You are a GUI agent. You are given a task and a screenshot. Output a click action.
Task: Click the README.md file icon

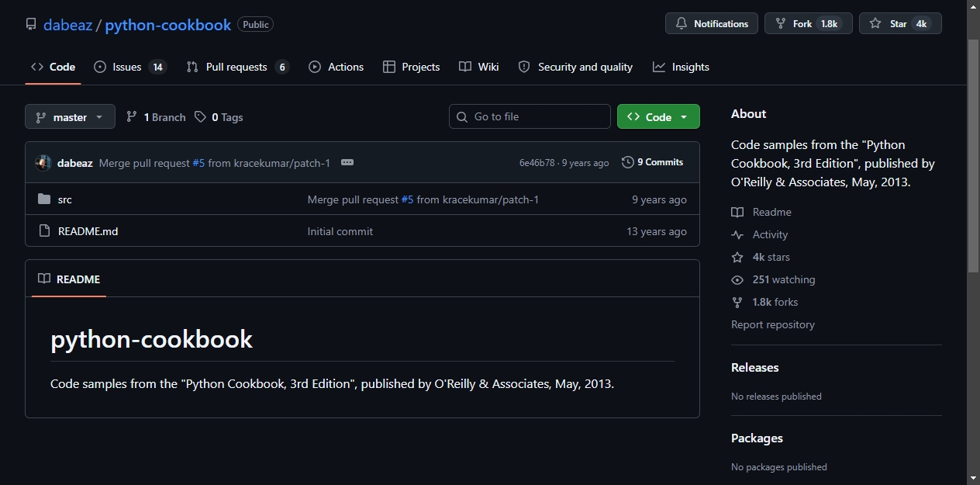click(x=44, y=231)
